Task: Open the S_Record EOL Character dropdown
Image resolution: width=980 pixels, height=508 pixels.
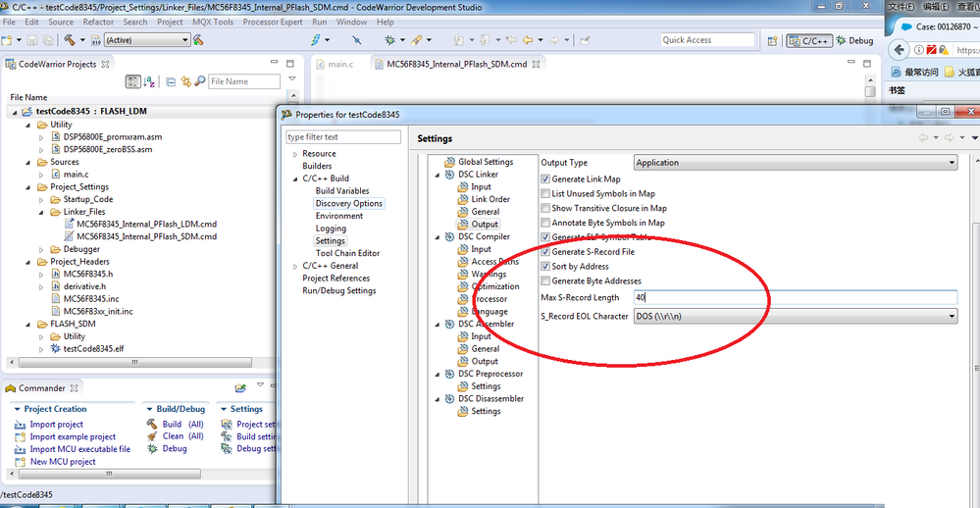Action: tap(796, 316)
